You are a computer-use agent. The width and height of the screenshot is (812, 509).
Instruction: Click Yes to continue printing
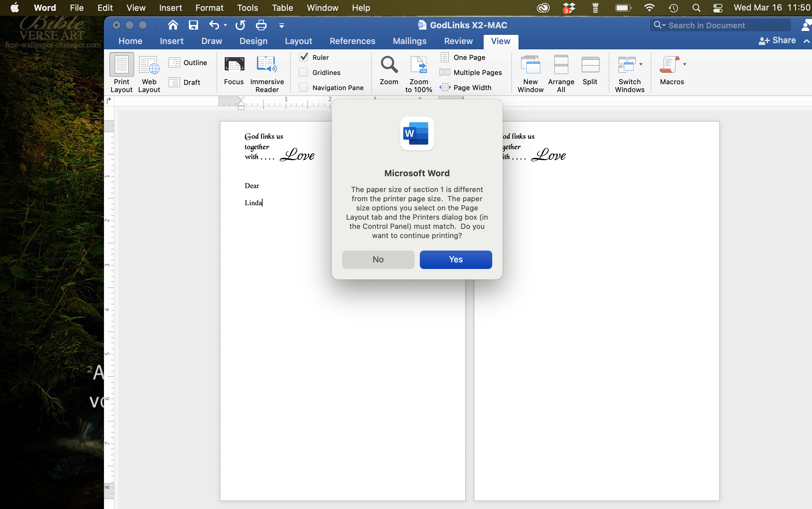[455, 259]
